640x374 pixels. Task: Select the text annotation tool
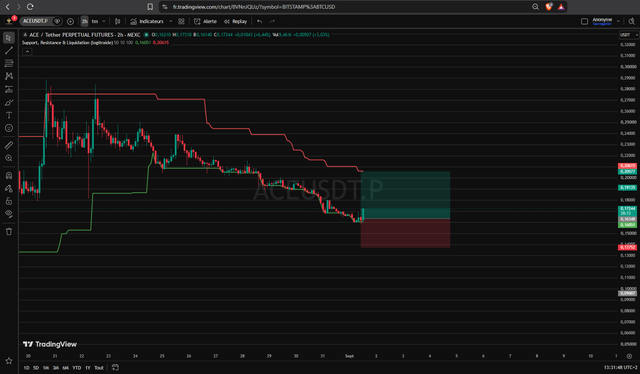click(x=9, y=115)
